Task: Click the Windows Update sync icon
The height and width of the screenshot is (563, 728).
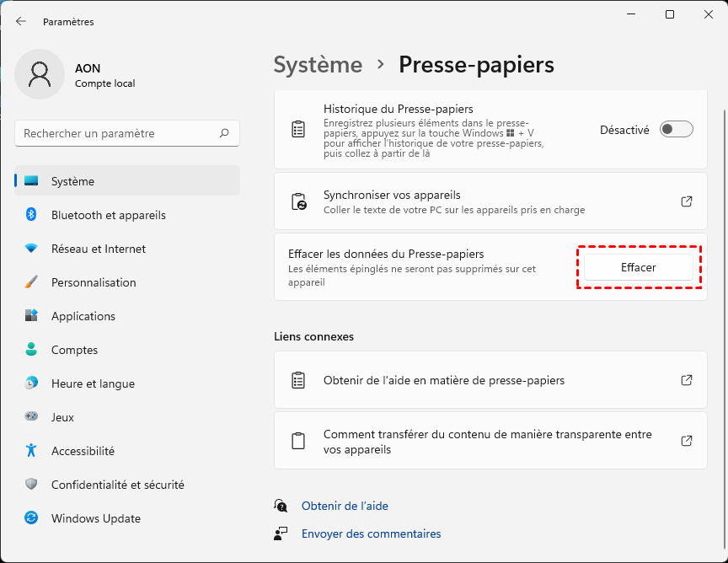Action: coord(32,518)
